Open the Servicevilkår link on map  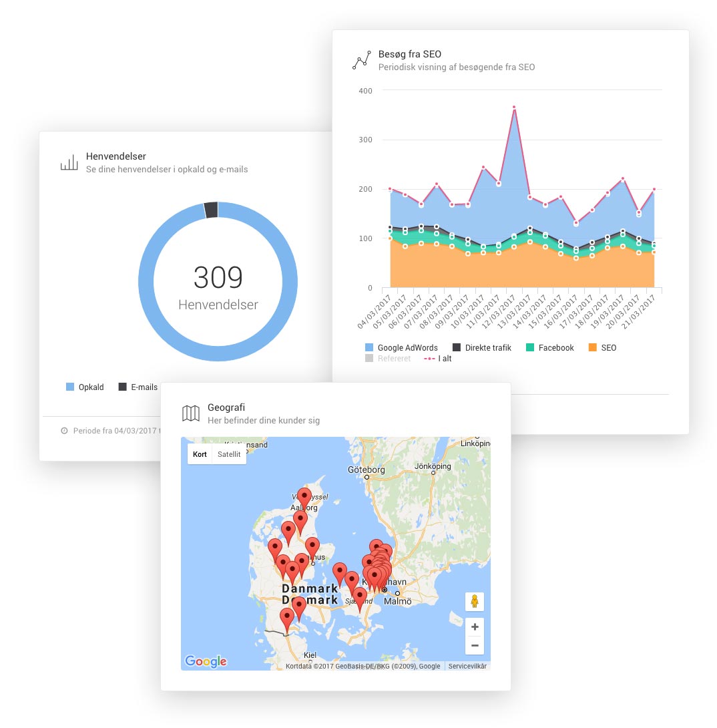(x=467, y=666)
